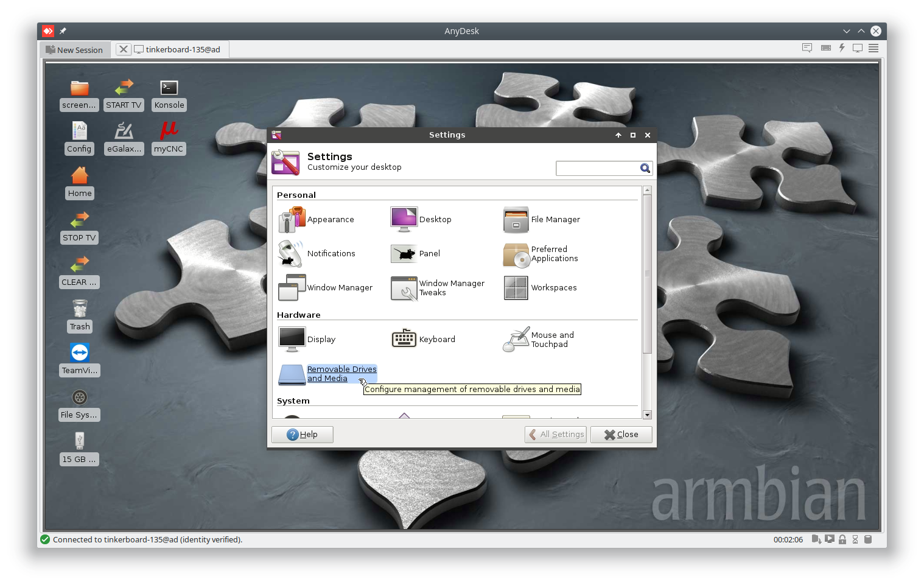Open the AnyDesk chat icon

807,48
